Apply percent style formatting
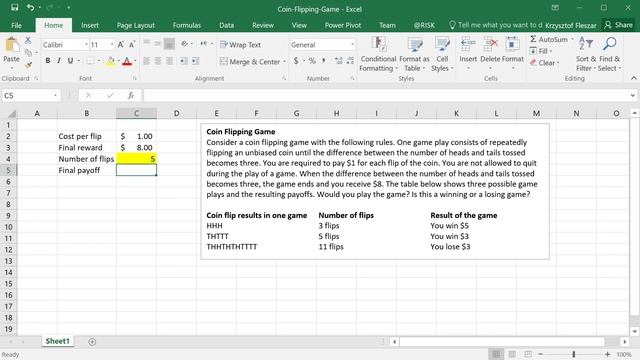 click(312, 61)
